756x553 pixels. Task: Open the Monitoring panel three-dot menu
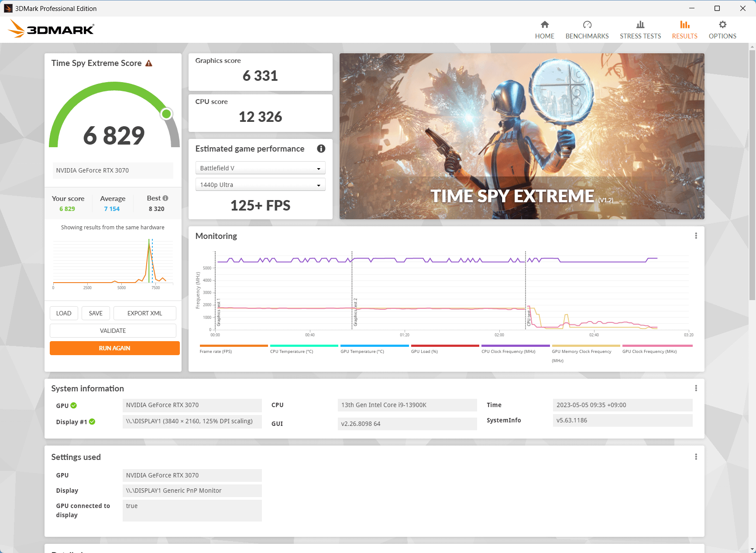point(696,236)
